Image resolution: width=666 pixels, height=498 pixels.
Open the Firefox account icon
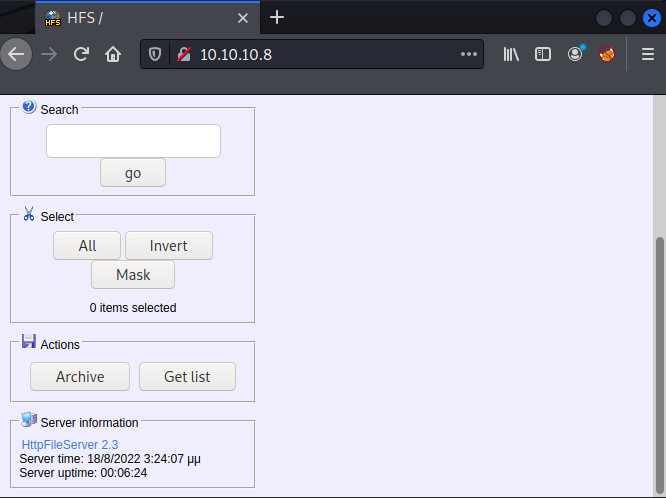click(575, 54)
